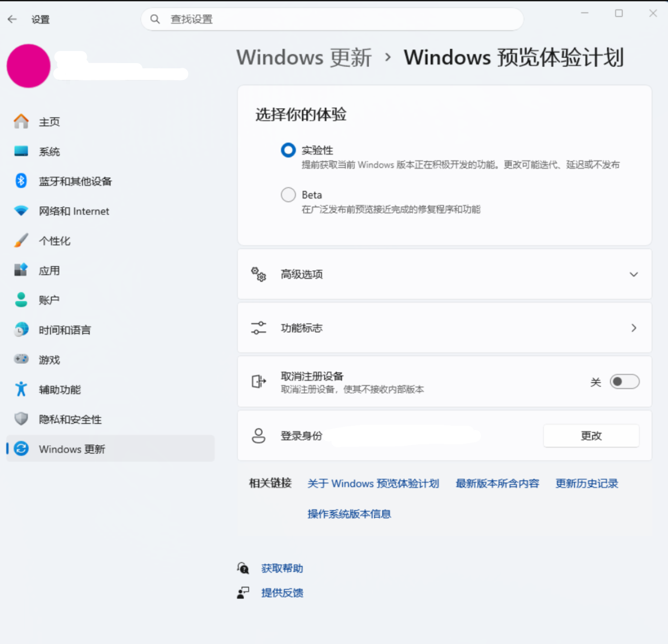
Task: Click the 应用 apps icon
Action: tap(21, 270)
